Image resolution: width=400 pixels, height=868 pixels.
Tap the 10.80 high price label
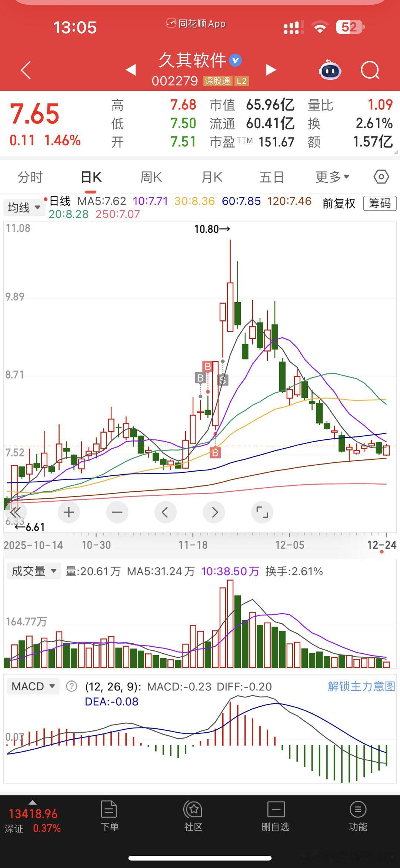pyautogui.click(x=212, y=229)
